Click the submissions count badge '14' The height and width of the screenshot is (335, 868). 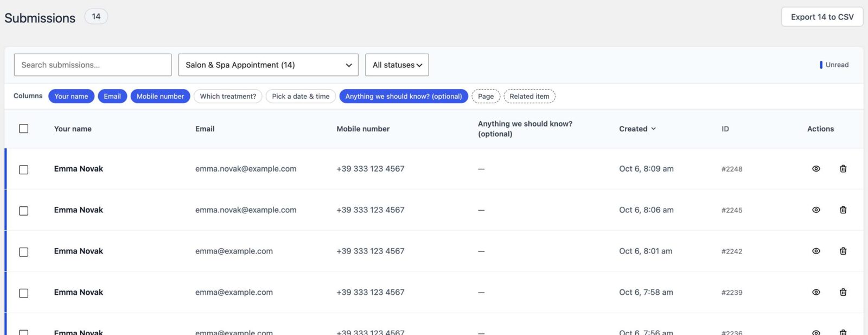pyautogui.click(x=96, y=17)
